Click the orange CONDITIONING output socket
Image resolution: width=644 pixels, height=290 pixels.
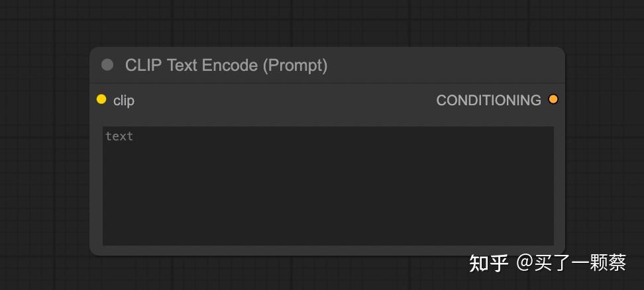coord(553,99)
